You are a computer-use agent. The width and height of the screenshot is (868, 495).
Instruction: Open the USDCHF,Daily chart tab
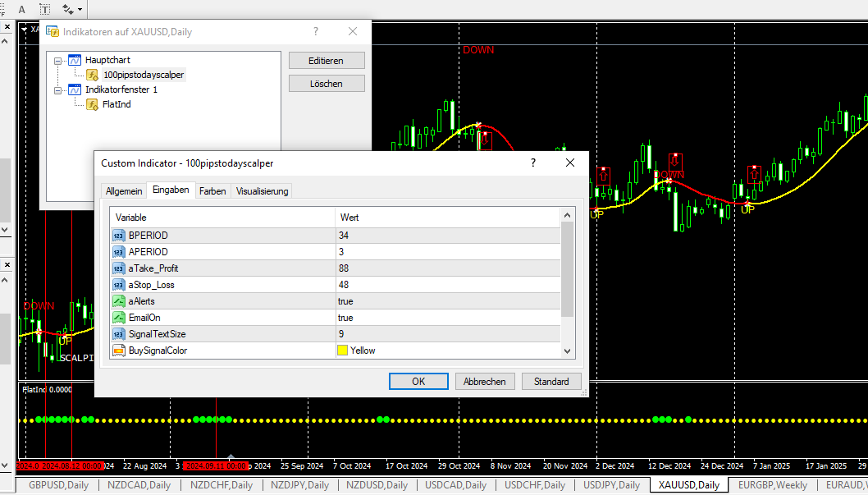pos(535,485)
